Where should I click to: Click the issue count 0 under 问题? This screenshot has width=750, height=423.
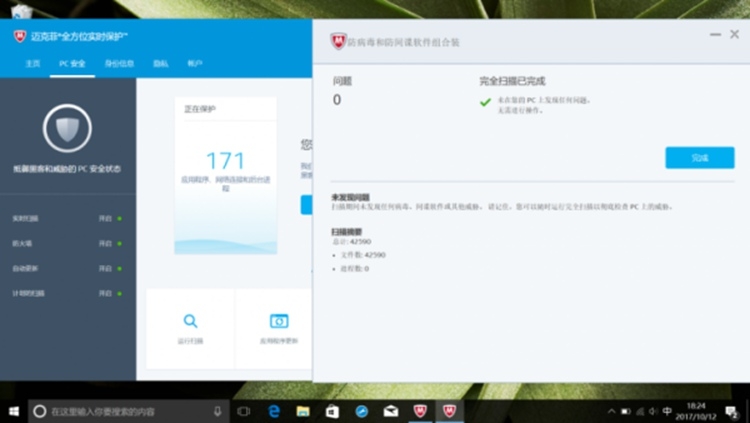337,100
